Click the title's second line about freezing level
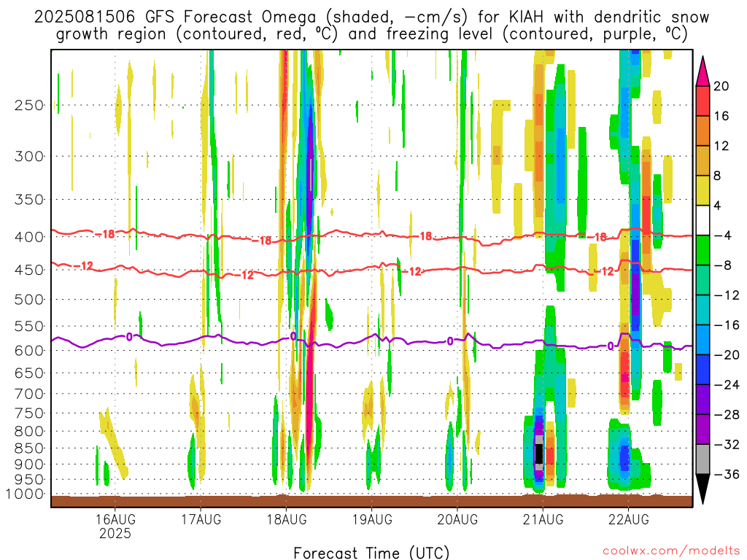This screenshot has height=560, width=747. point(371,34)
